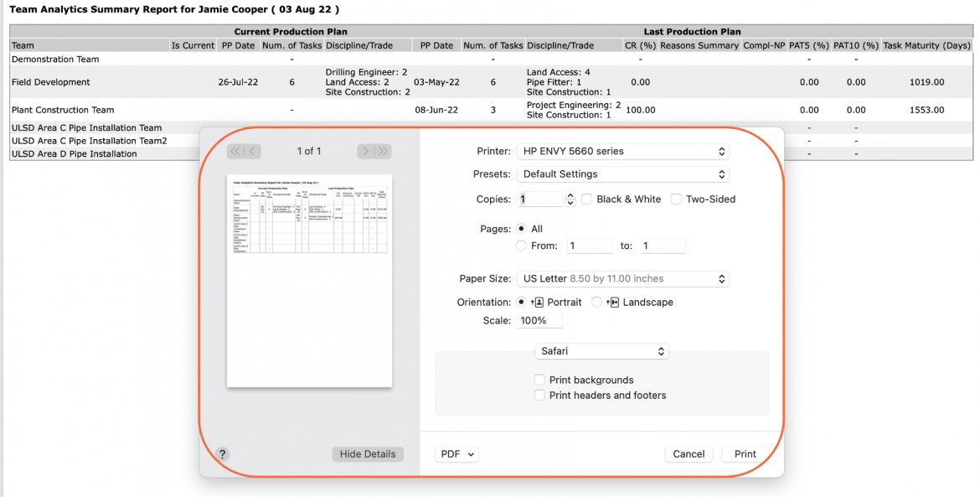Screen dimensions: 980x497
Task: Click the 'to' page number field
Action: point(663,246)
